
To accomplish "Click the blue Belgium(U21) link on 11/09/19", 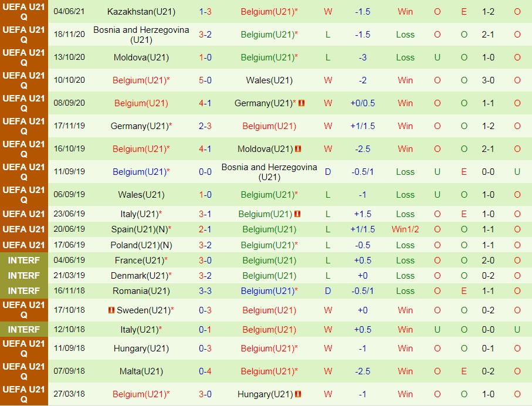I will [x=138, y=172].
